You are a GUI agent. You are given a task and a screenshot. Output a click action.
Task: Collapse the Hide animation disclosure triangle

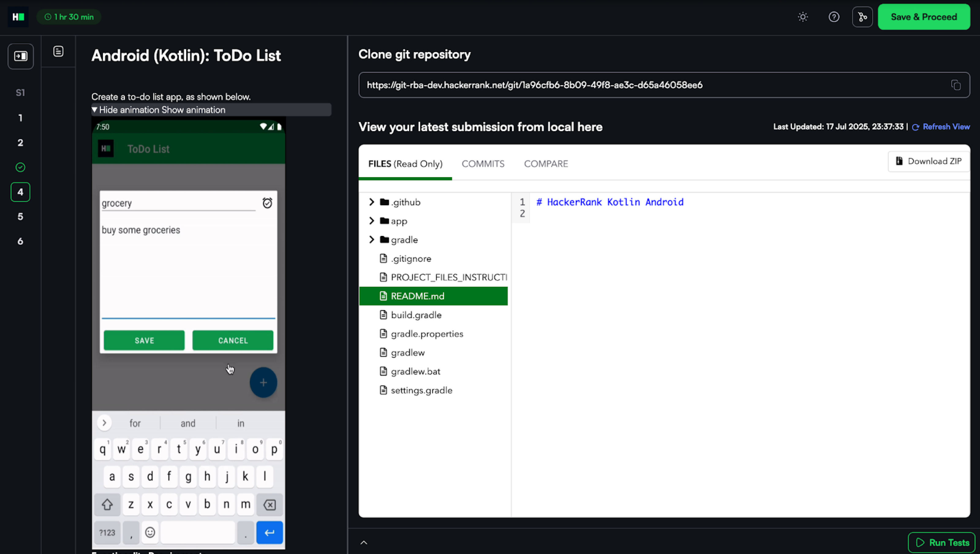pos(94,110)
